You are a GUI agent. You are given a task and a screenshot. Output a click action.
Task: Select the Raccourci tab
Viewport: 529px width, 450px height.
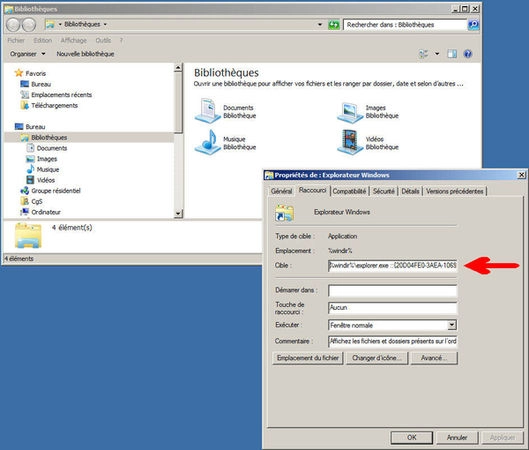pyautogui.click(x=312, y=190)
